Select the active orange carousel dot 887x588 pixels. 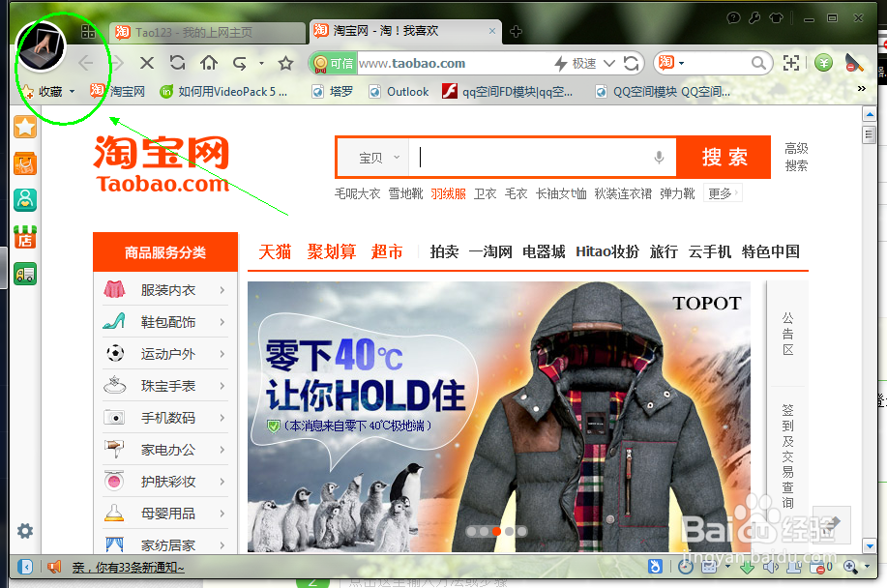(x=496, y=532)
